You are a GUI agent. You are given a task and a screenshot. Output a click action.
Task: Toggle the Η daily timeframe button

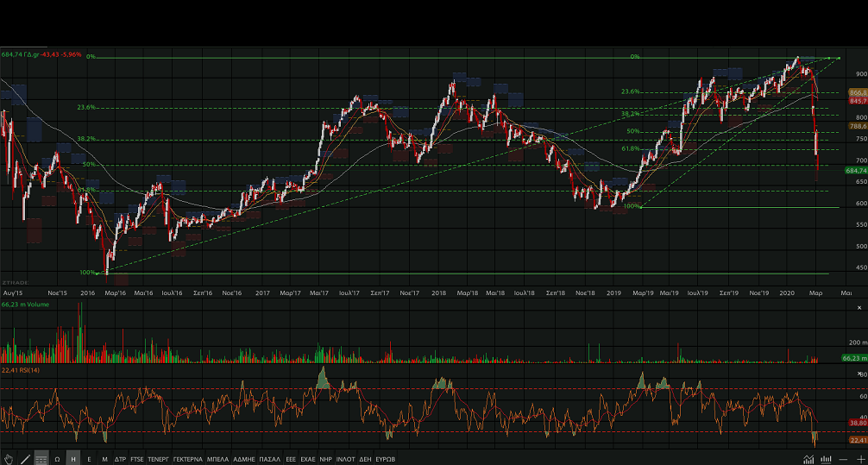pyautogui.click(x=73, y=459)
